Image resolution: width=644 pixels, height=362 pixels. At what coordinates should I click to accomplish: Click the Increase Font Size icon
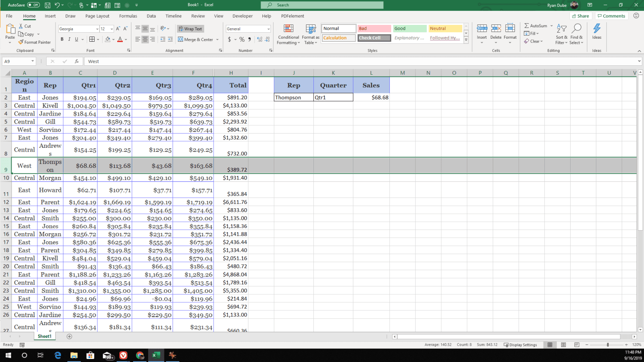click(118, 29)
